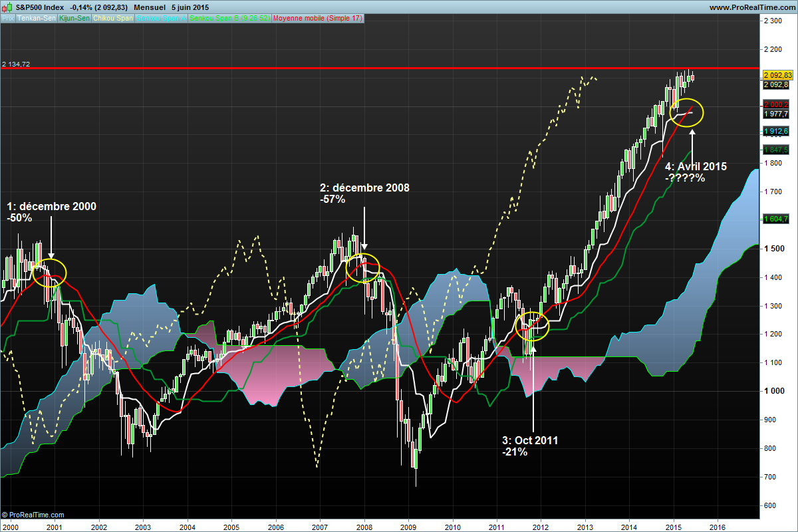Click the bold 1 000 price axis label
This screenshot has height=532, width=798.
773,391
